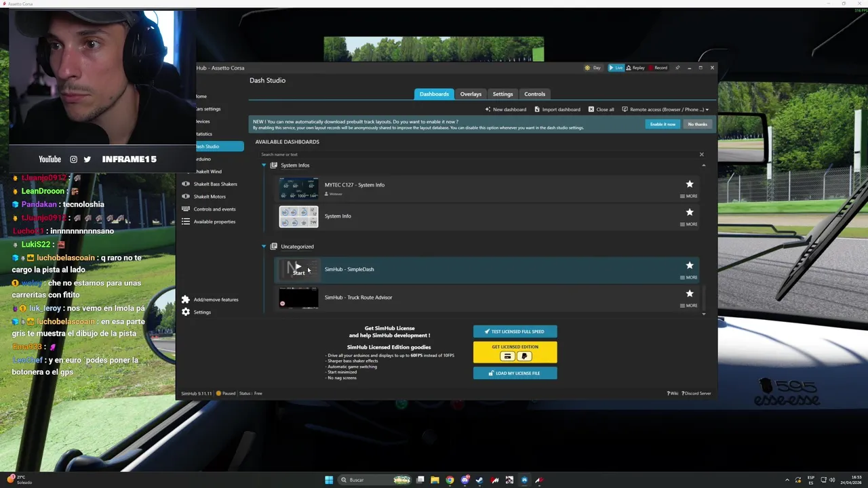Viewport: 868px width, 488px height.
Task: Open the Wiki link
Action: click(673, 393)
